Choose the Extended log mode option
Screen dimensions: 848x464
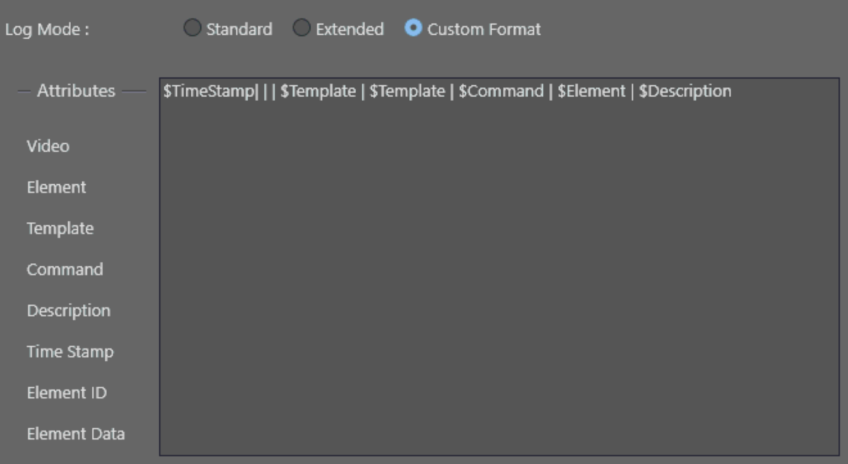pos(302,29)
